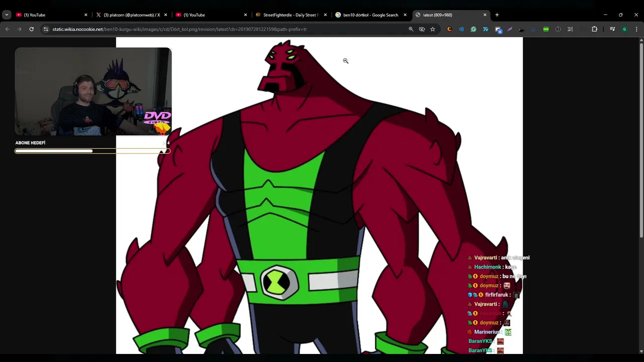This screenshot has height=362, width=644.
Task: Go forward in browser history
Action: point(20,29)
